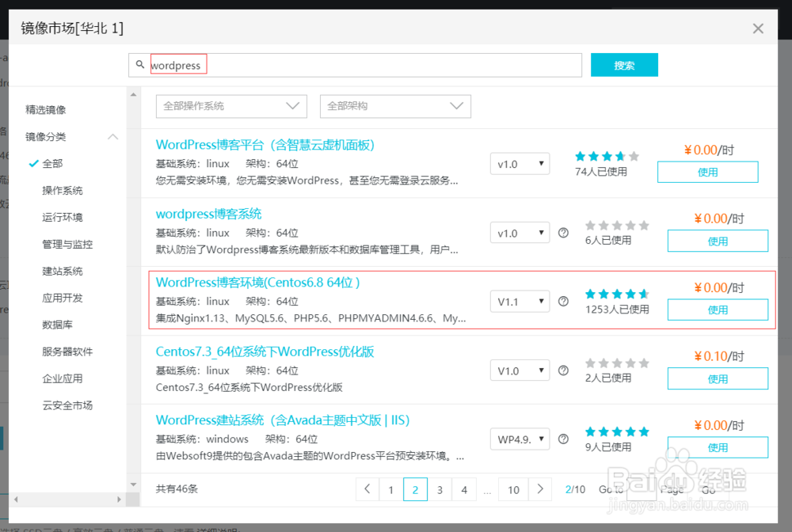Click the 搜索 search button
Viewport: 792px width, 532px height.
point(624,64)
